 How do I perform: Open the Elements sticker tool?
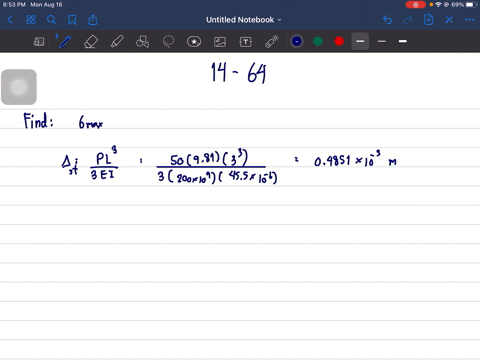pos(194,42)
